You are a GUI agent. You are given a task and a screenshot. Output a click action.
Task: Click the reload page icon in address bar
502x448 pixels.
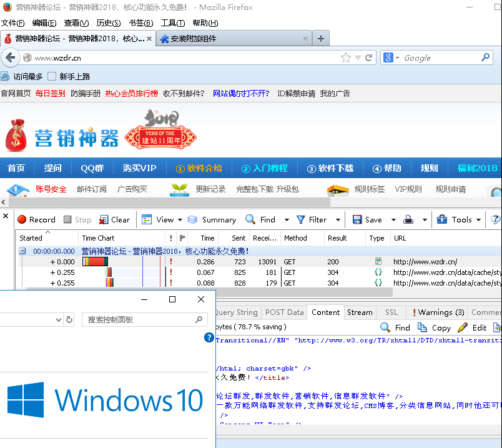(x=369, y=57)
